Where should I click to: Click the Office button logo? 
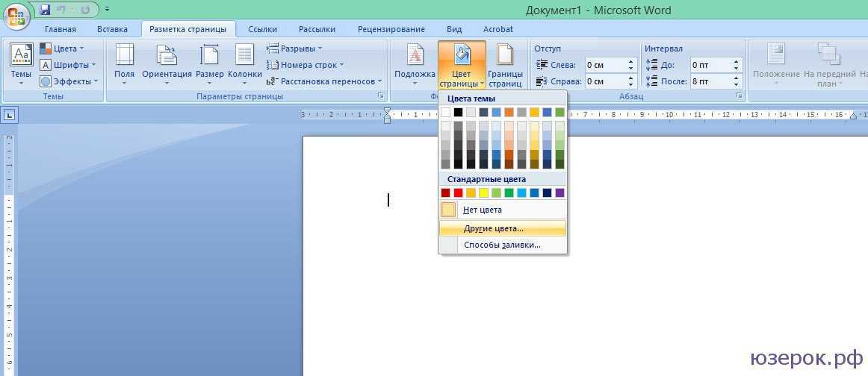click(x=16, y=16)
